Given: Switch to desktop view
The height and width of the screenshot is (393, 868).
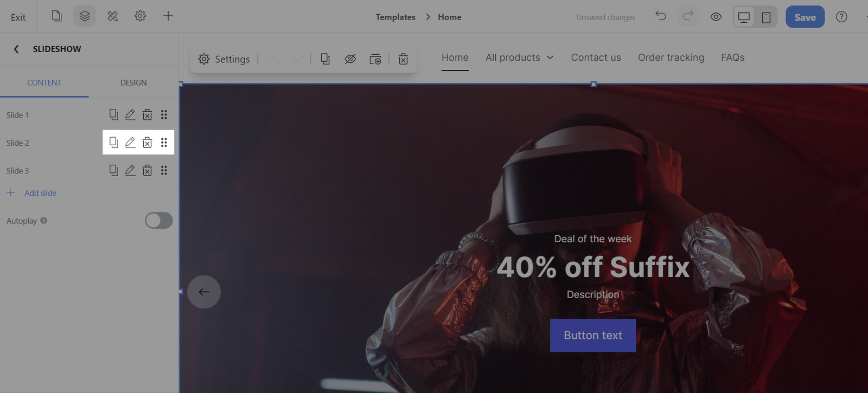Looking at the screenshot, I should click(x=744, y=17).
